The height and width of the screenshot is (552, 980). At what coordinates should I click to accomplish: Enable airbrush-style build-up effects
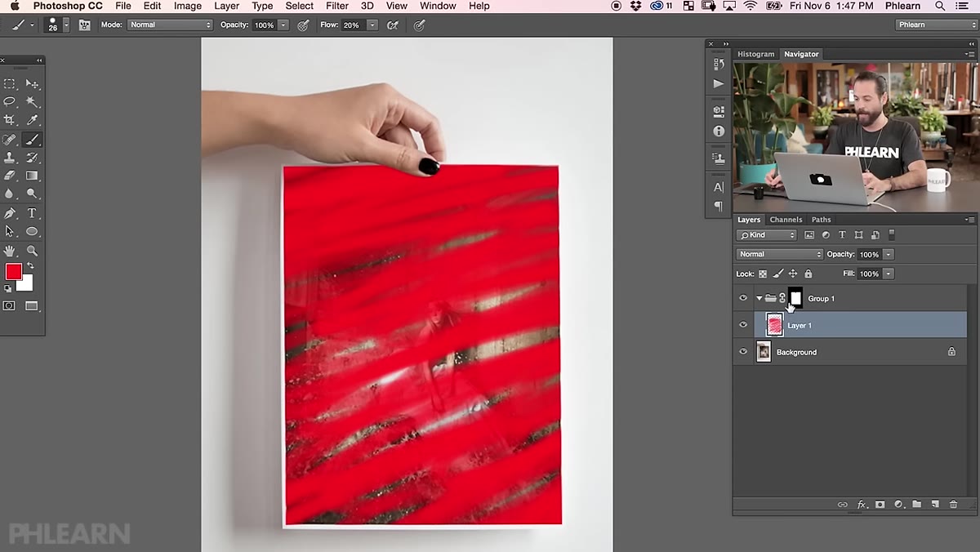pos(393,25)
